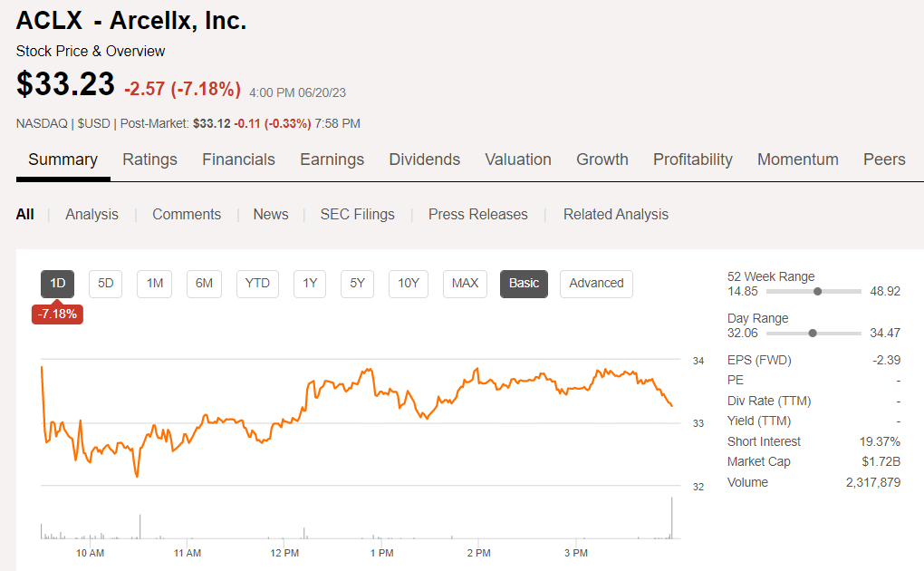This screenshot has width=924, height=571.
Task: Open the Peers tab
Action: click(x=884, y=160)
